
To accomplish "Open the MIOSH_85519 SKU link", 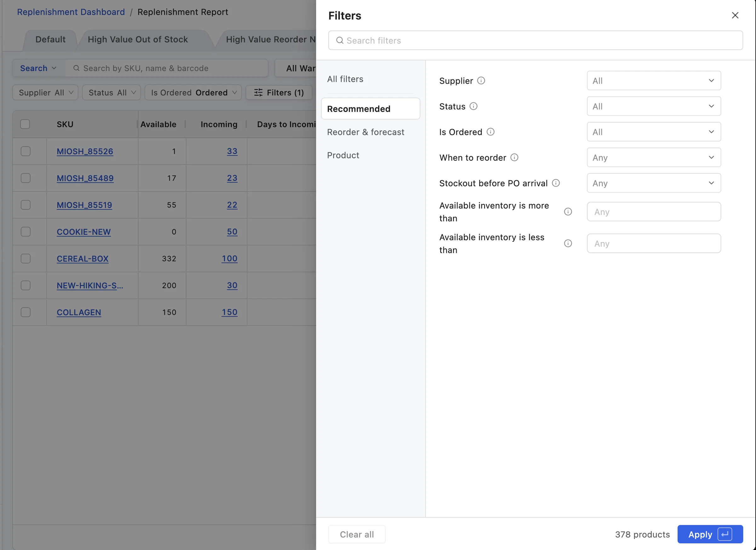I will [84, 205].
